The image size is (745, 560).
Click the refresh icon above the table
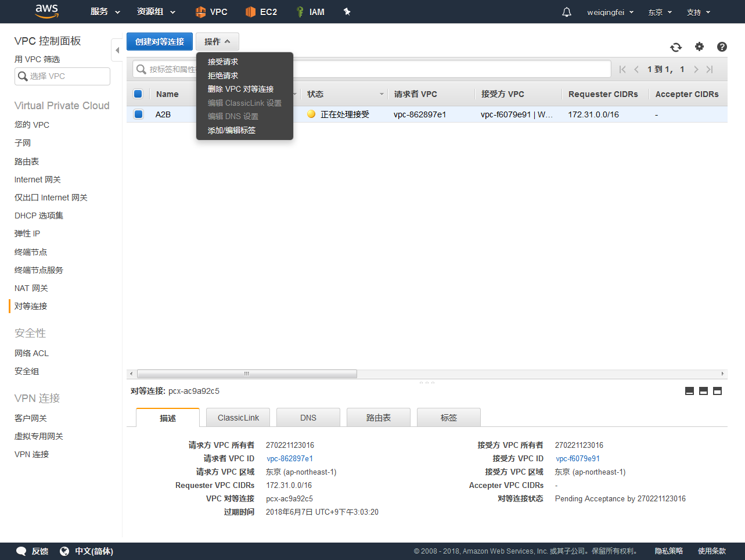tap(676, 47)
